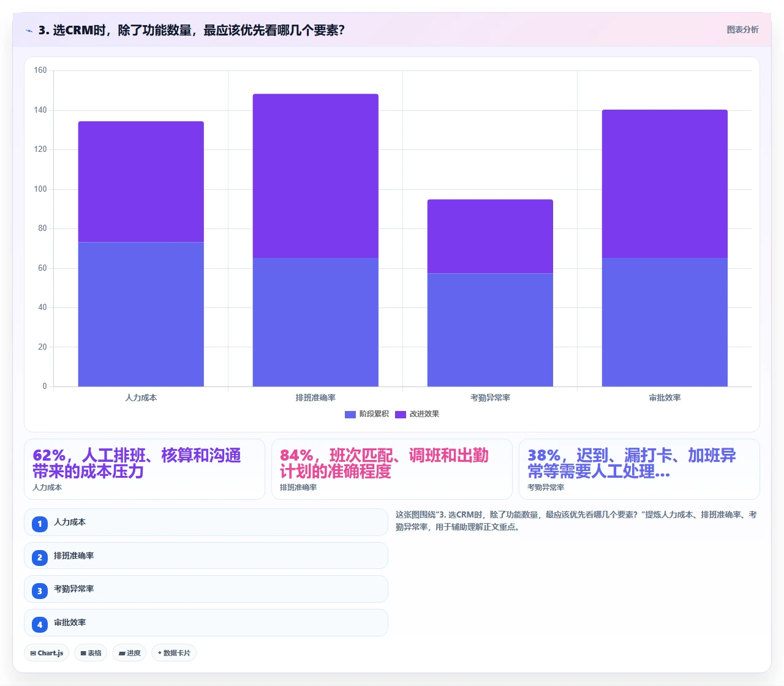Select list item 1 人力成本
This screenshot has width=784, height=686.
(x=206, y=522)
